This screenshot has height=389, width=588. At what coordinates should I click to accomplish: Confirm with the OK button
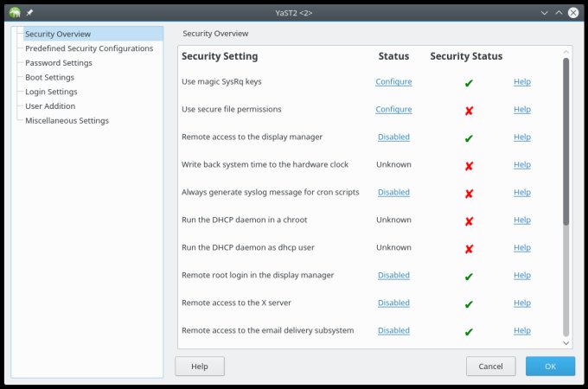550,367
